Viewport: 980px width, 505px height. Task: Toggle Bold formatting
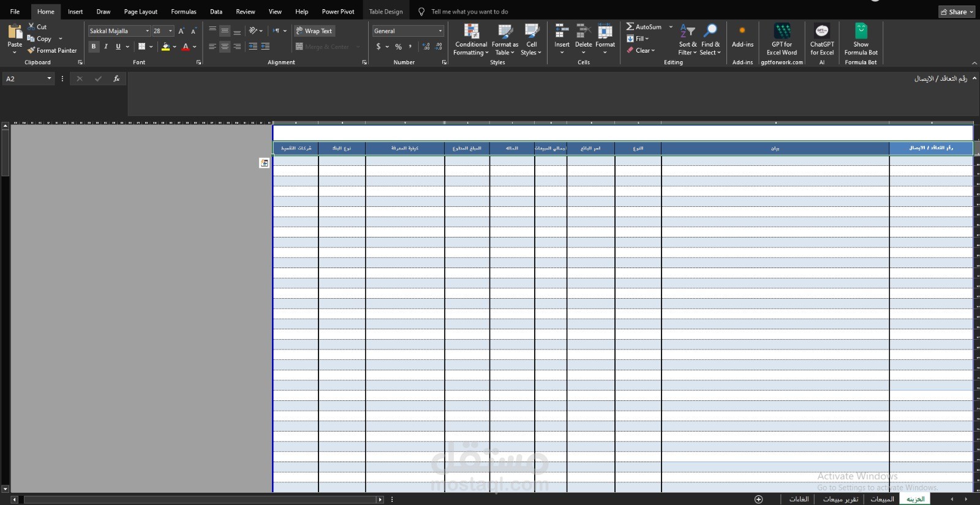point(94,47)
